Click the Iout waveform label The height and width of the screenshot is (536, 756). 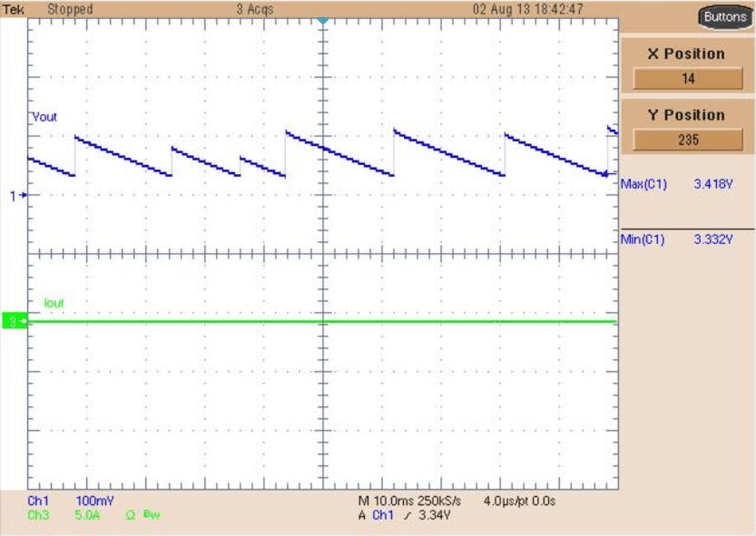(54, 302)
